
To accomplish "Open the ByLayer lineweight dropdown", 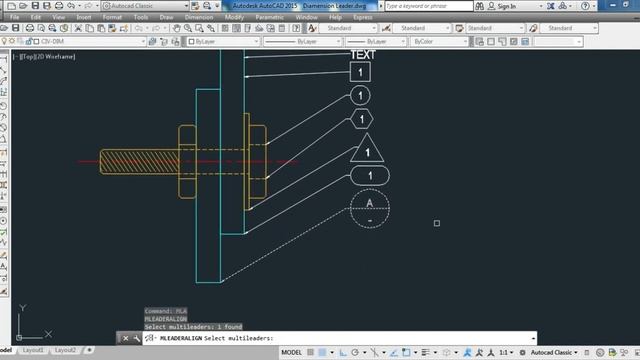I will coord(376,42).
